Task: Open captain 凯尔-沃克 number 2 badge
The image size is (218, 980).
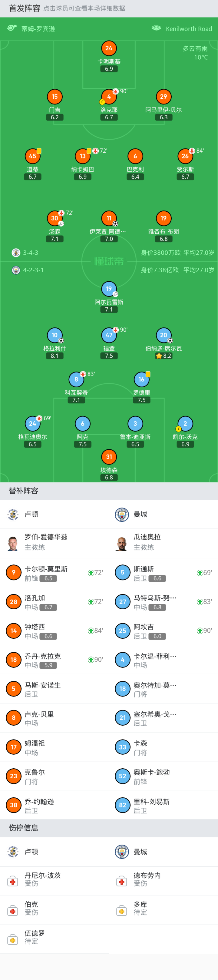Action: (x=185, y=424)
